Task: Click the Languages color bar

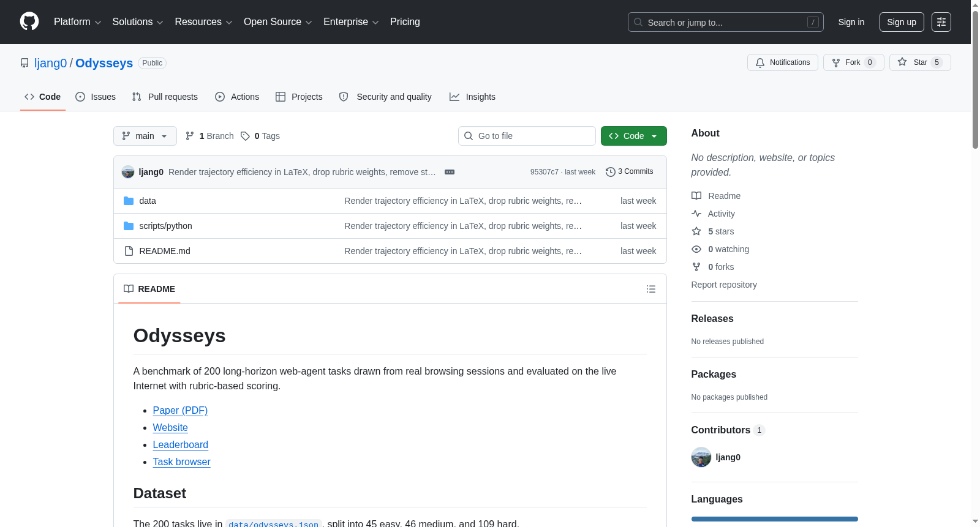Action: (x=775, y=519)
